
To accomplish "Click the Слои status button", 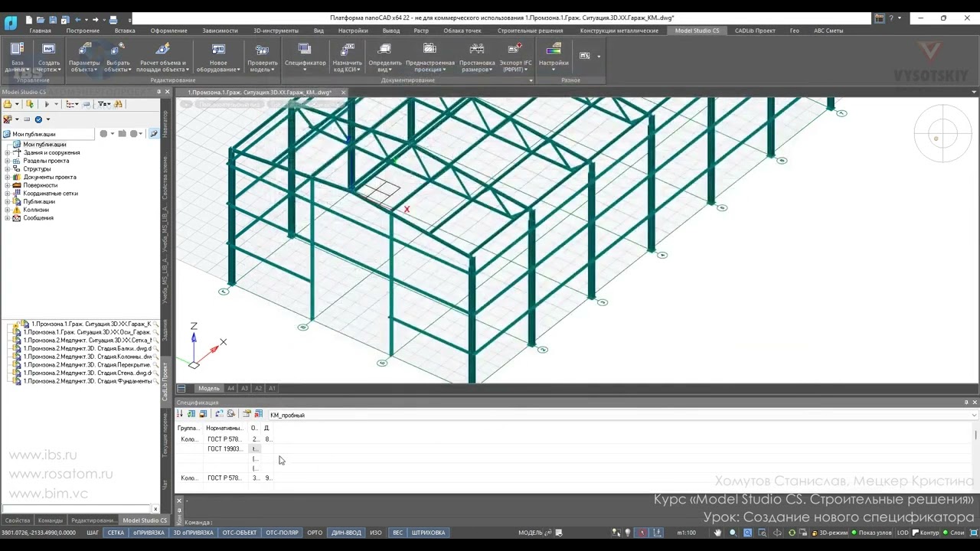I will pyautogui.click(x=953, y=533).
